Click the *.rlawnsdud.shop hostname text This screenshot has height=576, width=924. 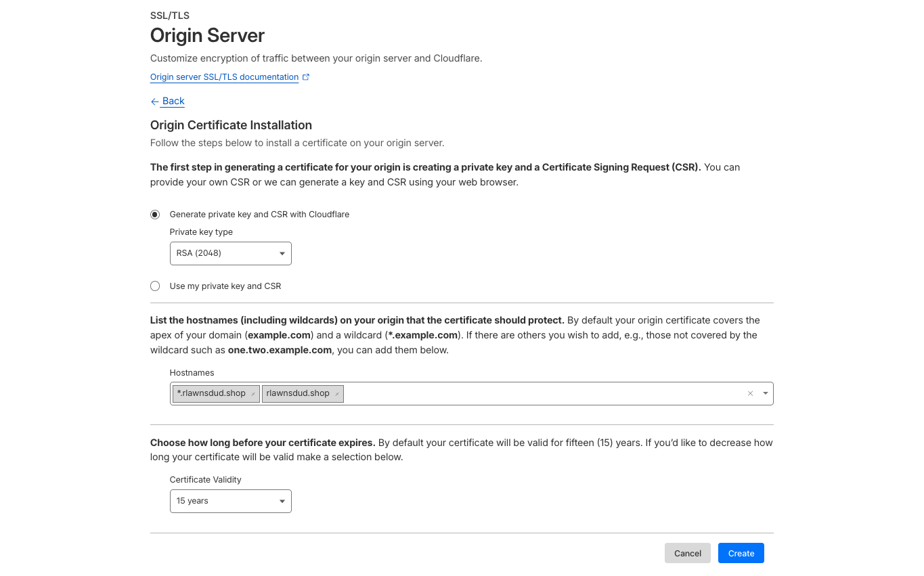point(211,393)
